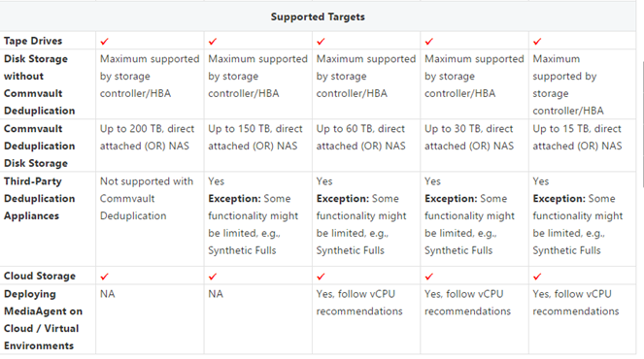Click the Commvault Deduplication Disk Storage label
This screenshot has width=644, height=359.
40,146
